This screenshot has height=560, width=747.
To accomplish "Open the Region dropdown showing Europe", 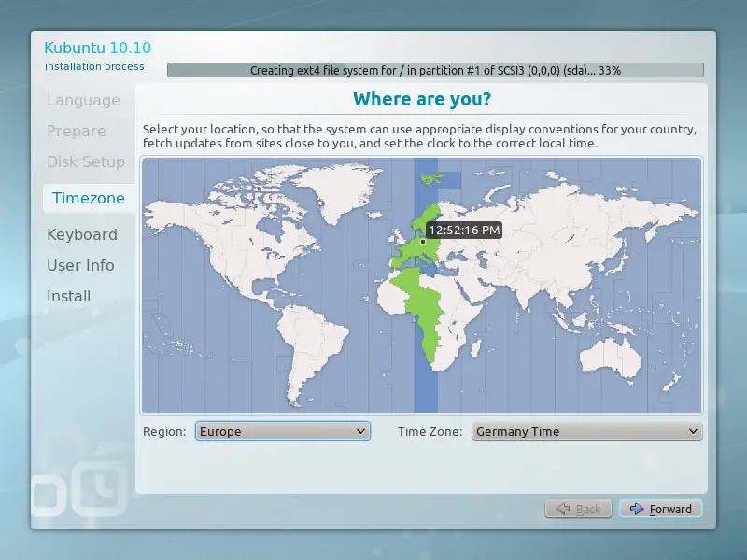I will [x=283, y=431].
